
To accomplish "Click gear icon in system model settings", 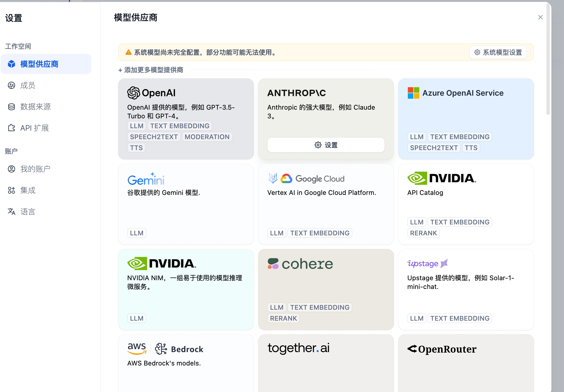I will [477, 52].
